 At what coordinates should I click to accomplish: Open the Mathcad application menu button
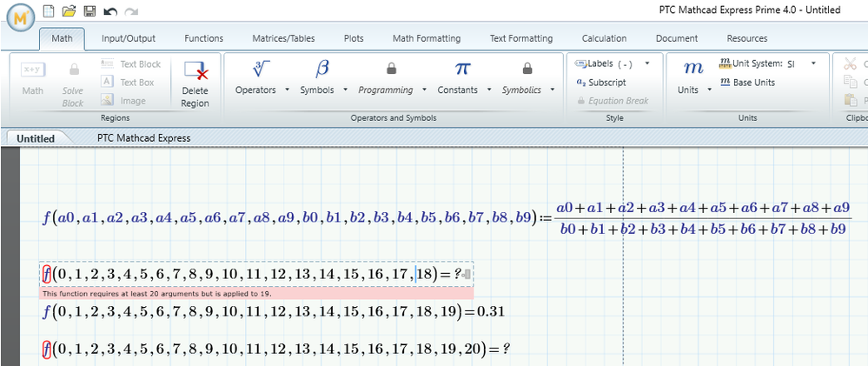coord(21,16)
